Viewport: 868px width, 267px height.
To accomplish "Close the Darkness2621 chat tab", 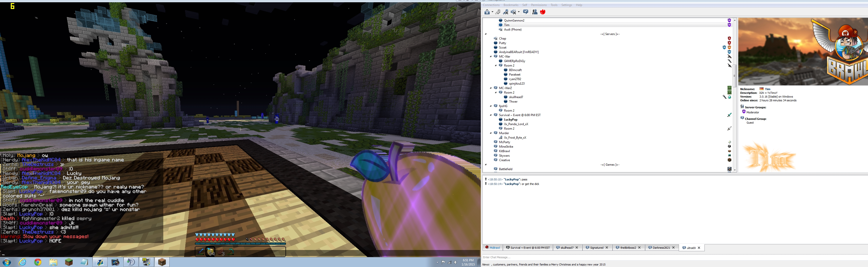I will [673, 248].
